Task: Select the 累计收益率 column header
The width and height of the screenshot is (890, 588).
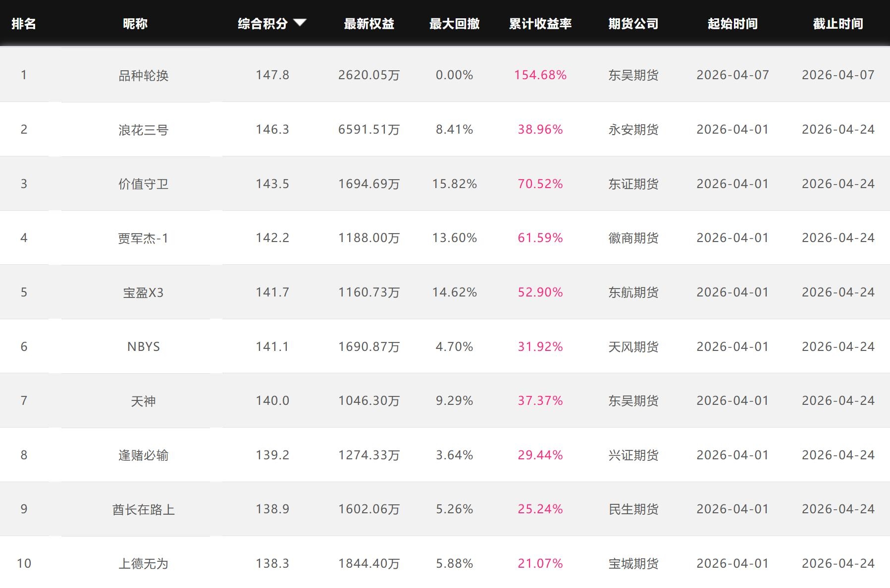Action: point(540,24)
